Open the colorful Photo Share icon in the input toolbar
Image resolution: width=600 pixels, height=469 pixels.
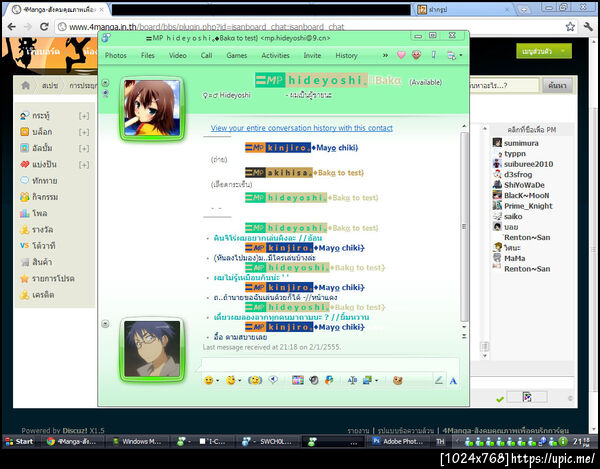[x=298, y=380]
